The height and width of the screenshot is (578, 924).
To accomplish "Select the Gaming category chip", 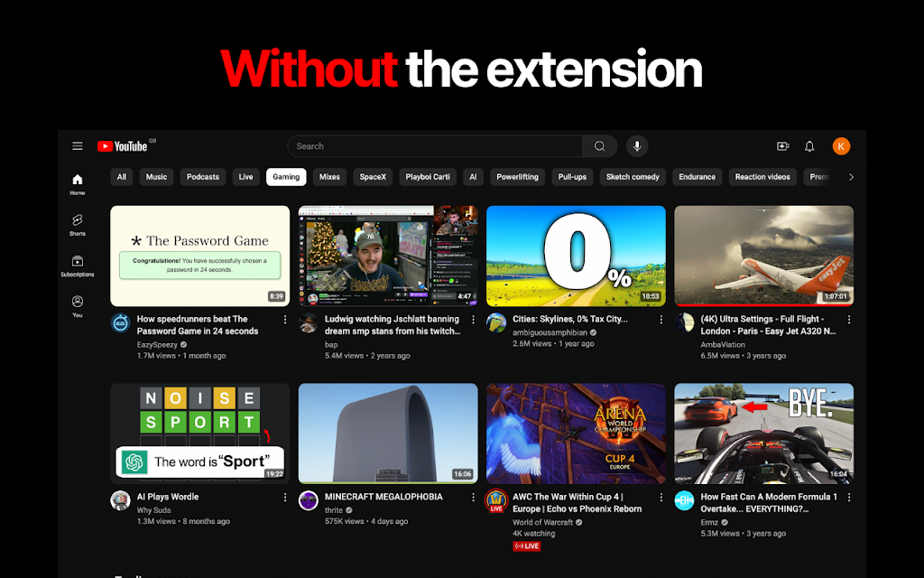I will (x=286, y=177).
